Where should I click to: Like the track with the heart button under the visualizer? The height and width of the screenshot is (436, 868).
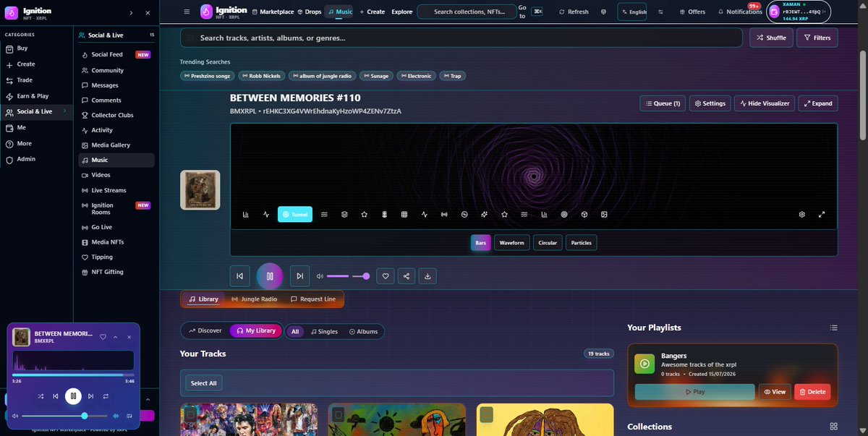coord(386,275)
